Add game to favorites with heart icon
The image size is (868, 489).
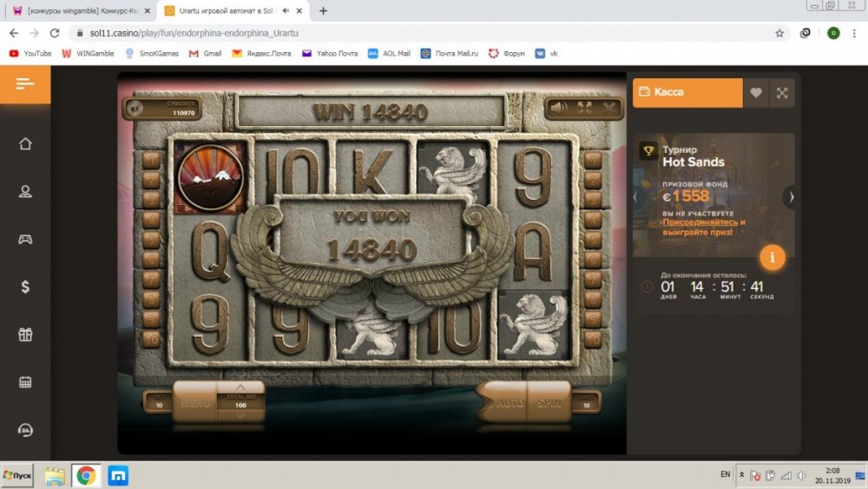[756, 93]
